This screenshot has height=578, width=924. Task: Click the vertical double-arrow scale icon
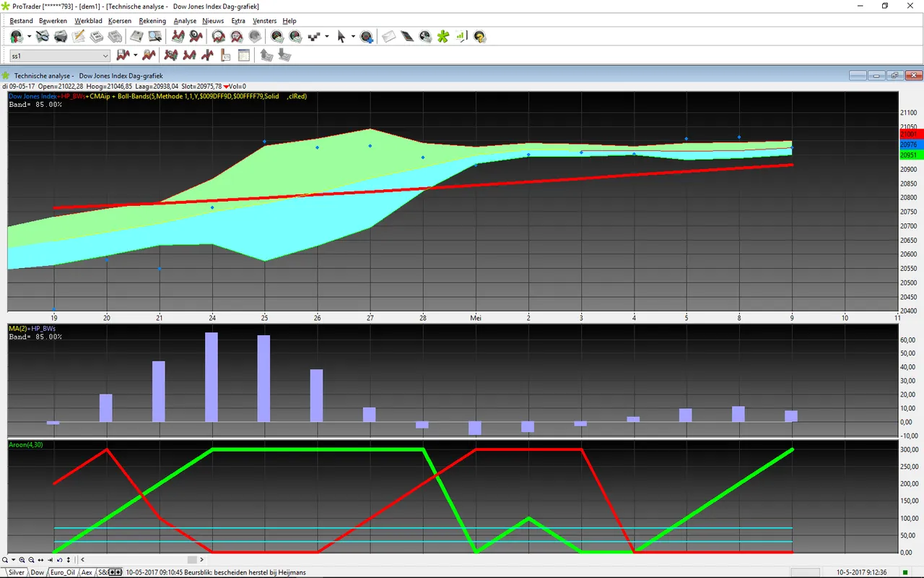click(x=69, y=560)
